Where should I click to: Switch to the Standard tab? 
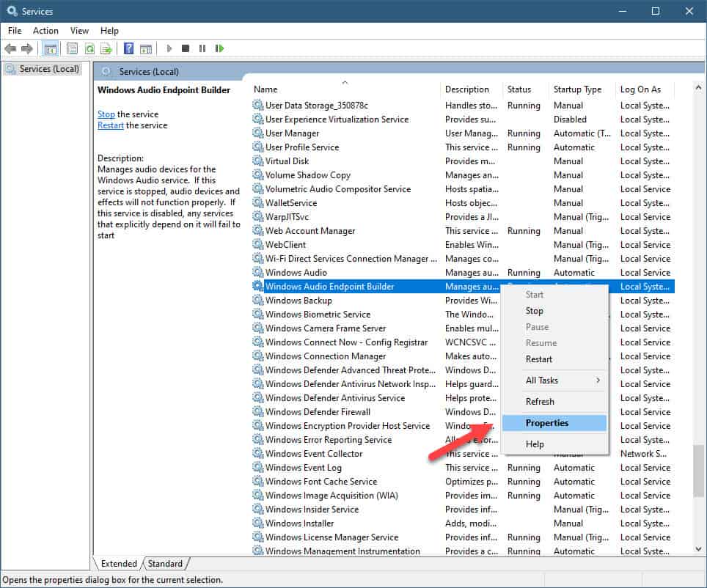point(166,564)
